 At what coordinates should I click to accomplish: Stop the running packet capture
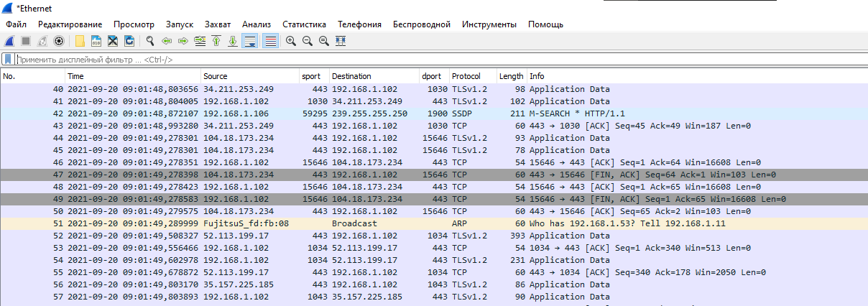click(x=25, y=42)
